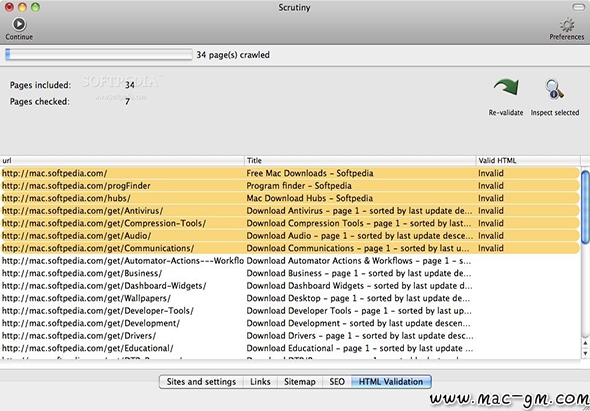Click the crawl progress bar
The image size is (590, 411).
tap(99, 55)
